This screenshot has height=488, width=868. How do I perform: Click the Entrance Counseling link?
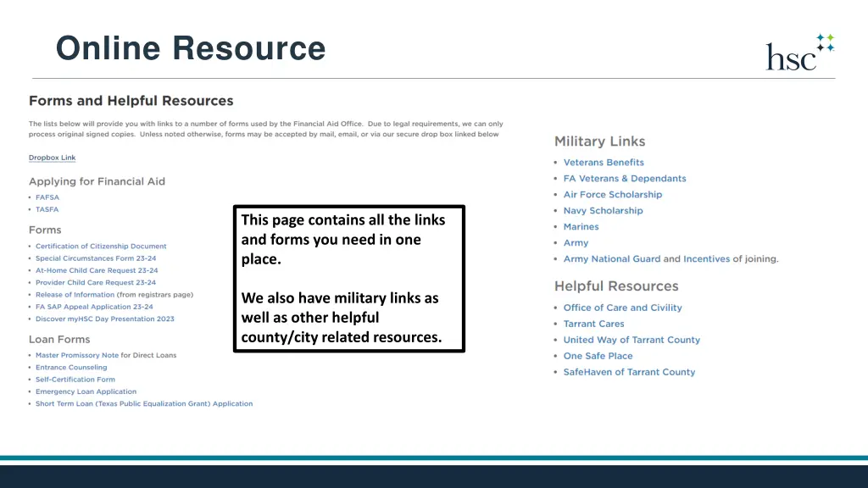tap(71, 367)
